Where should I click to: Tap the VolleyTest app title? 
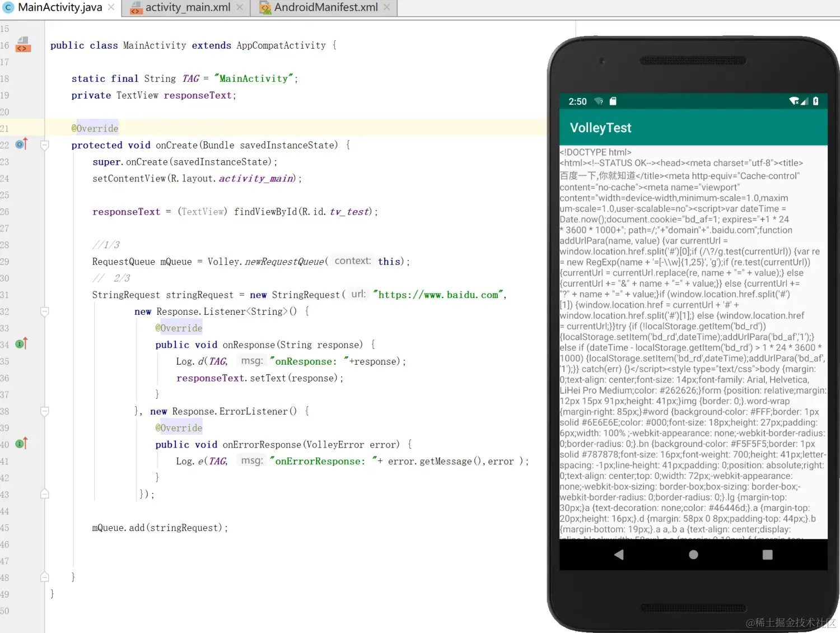pos(600,128)
